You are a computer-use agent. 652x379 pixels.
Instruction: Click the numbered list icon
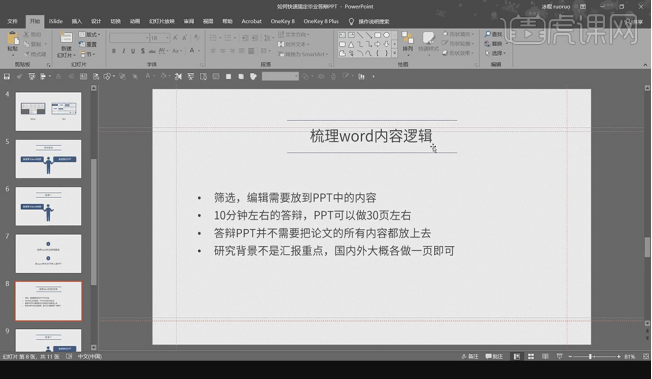click(x=229, y=38)
